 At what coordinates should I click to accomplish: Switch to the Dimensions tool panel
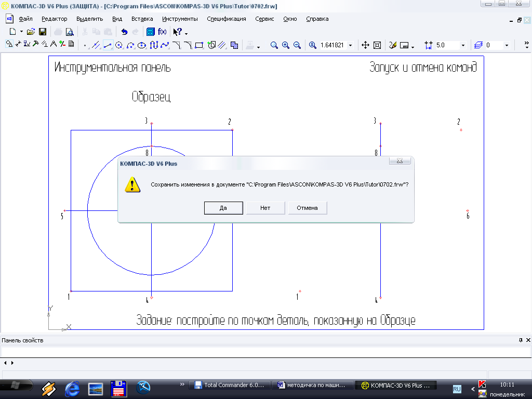click(x=18, y=44)
